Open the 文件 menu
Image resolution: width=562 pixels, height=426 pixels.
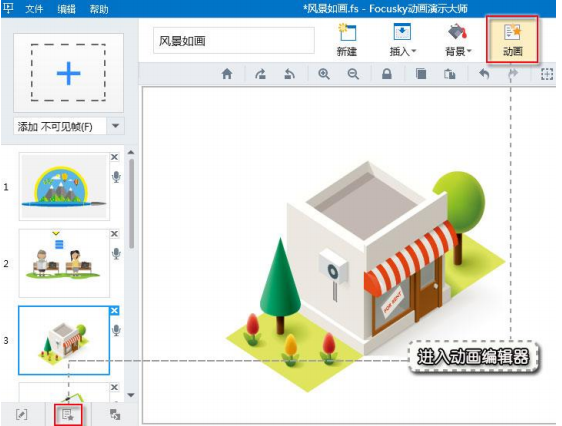point(34,9)
